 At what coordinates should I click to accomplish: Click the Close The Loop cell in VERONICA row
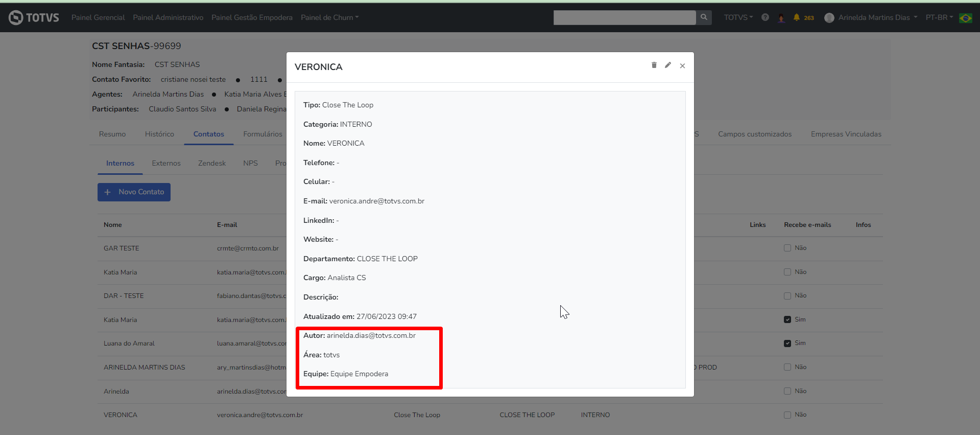(x=417, y=415)
